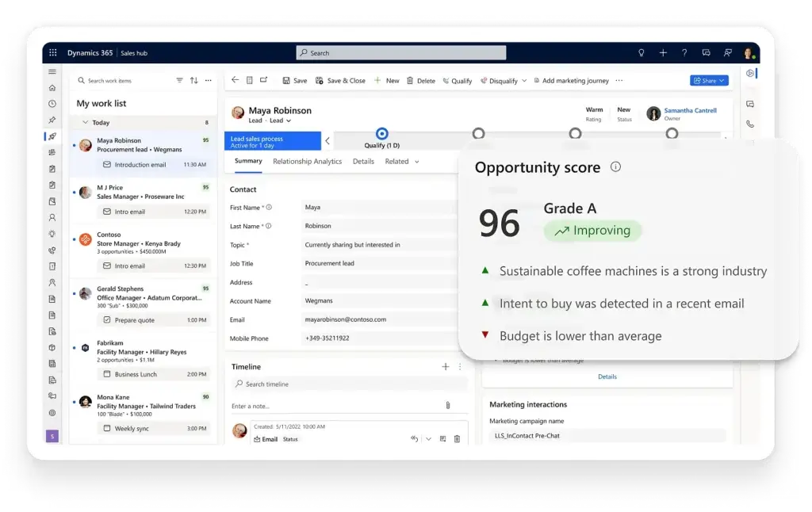Image resolution: width=812 pixels, height=512 pixels.
Task: Click the filter icon in work list
Action: (179, 80)
